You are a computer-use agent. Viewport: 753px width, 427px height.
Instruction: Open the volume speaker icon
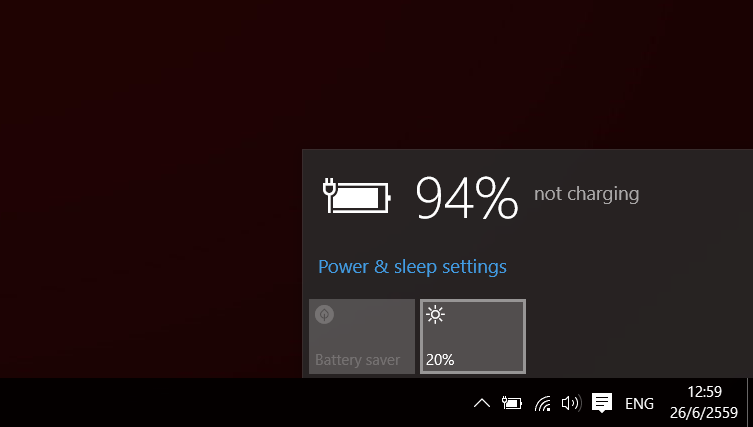tap(571, 403)
